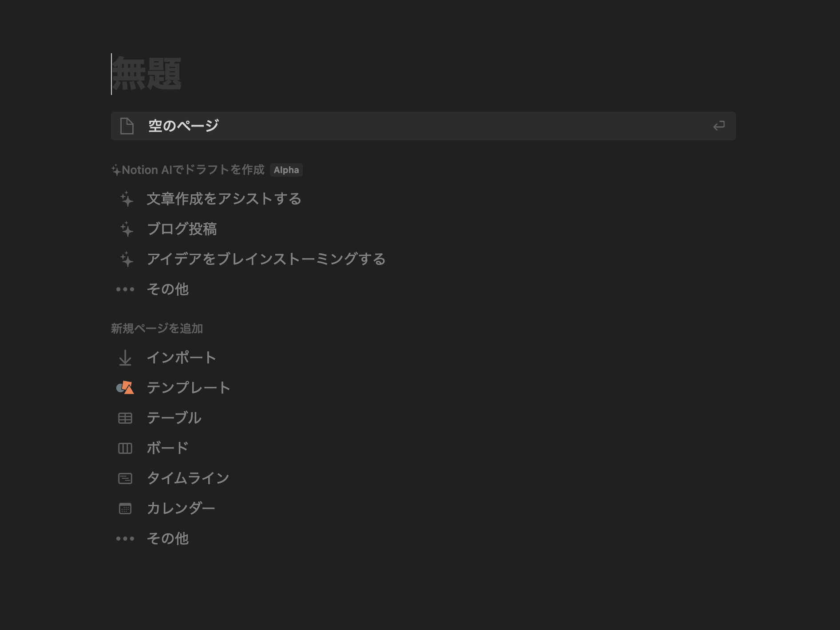Choose 文章作成をアシストする with Notion AI

[x=223, y=200]
